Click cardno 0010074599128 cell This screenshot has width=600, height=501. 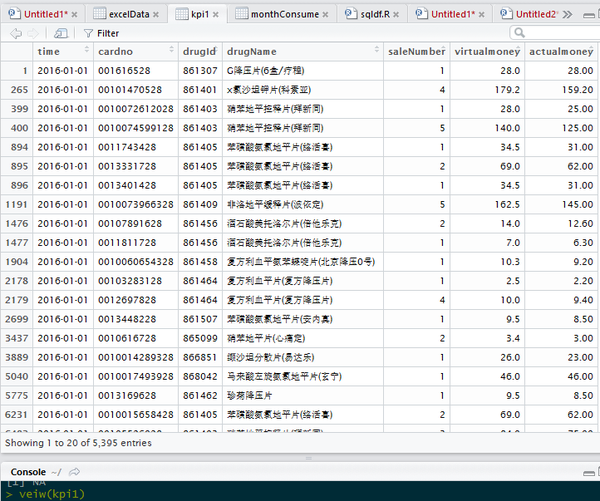coord(136,128)
